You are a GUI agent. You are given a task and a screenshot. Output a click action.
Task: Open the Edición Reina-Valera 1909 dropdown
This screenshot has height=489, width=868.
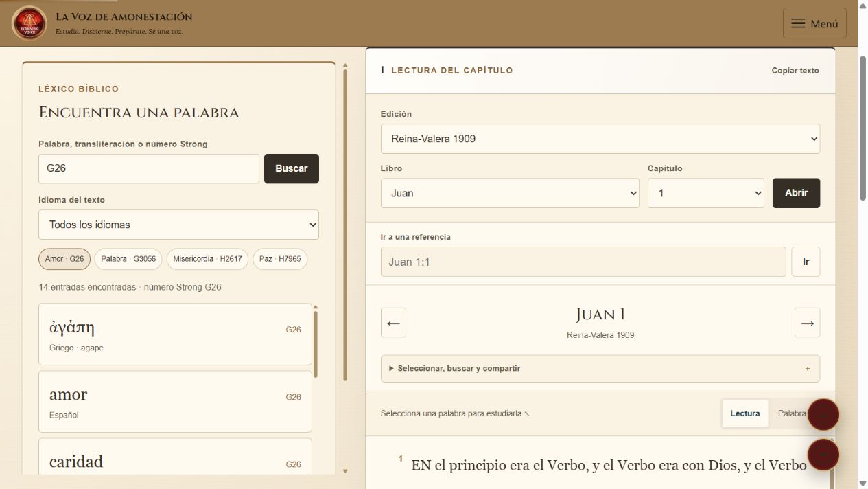[x=600, y=139]
